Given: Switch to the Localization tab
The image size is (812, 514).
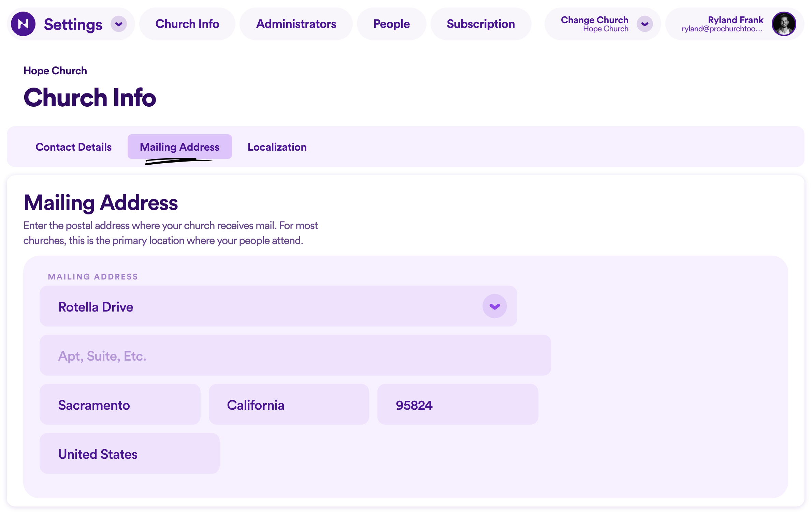Looking at the screenshot, I should coord(277,147).
